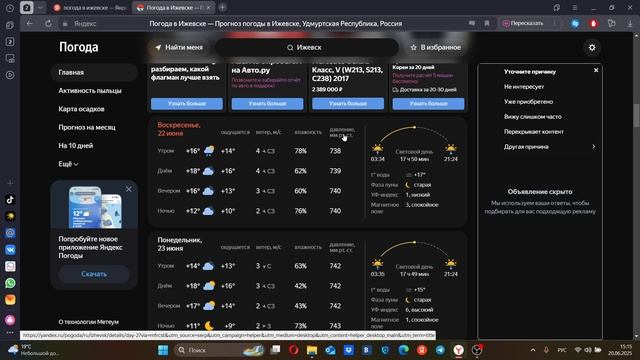Viewport: 640px width, 360px height.
Task: Open О технологии Метеум link
Action: pos(89,322)
